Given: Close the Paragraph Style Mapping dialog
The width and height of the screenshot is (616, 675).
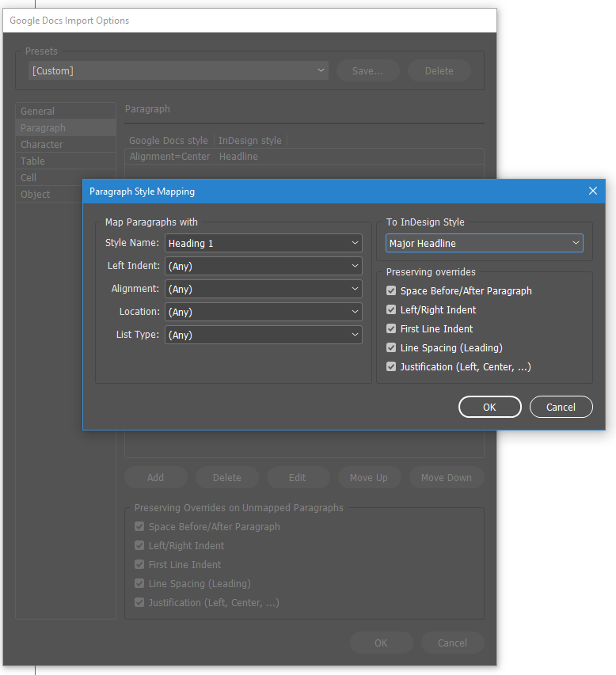Looking at the screenshot, I should click(593, 191).
